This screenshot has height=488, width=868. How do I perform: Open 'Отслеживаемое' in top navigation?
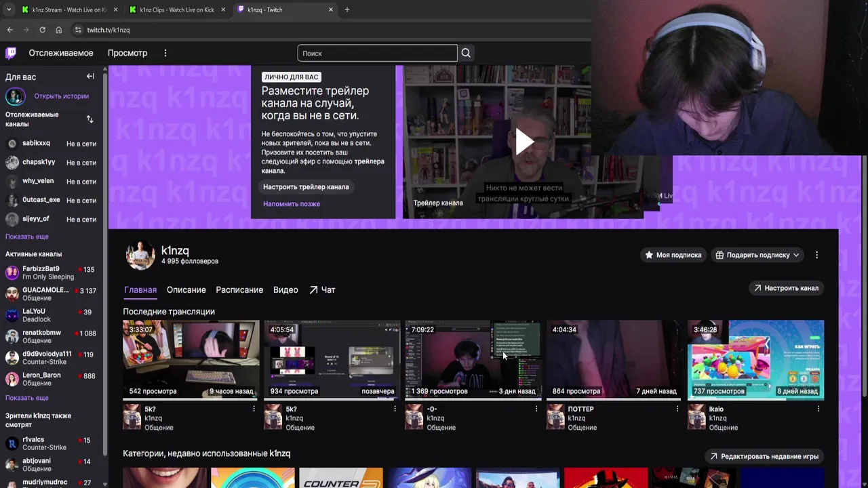tap(61, 53)
